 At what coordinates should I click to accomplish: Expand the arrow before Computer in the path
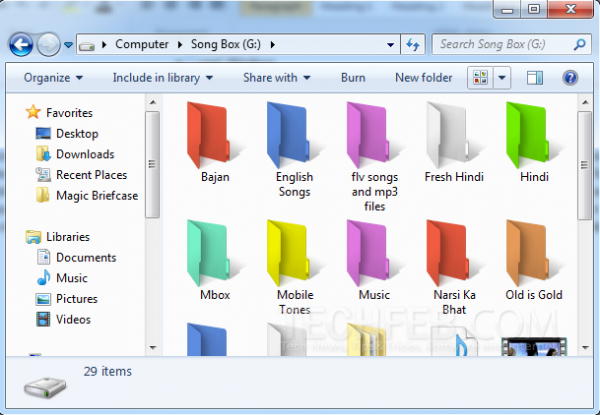pyautogui.click(x=104, y=45)
